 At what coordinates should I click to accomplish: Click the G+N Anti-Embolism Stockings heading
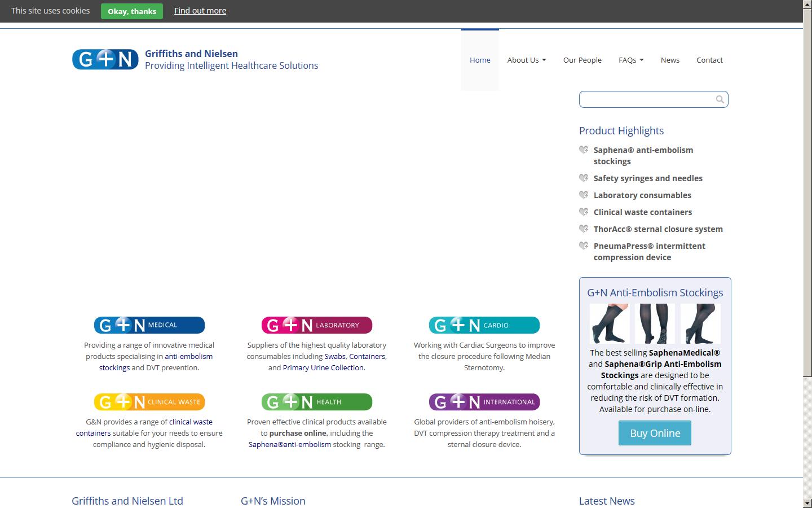(655, 292)
